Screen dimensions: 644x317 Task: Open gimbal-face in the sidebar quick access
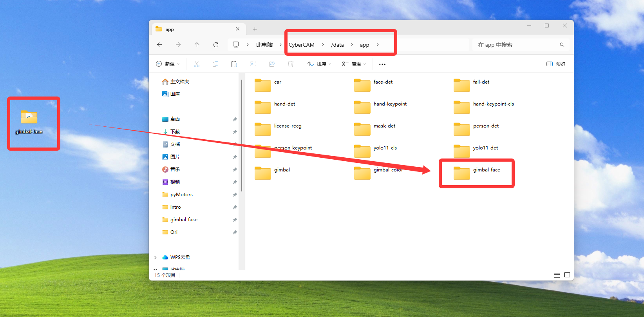[x=180, y=220]
